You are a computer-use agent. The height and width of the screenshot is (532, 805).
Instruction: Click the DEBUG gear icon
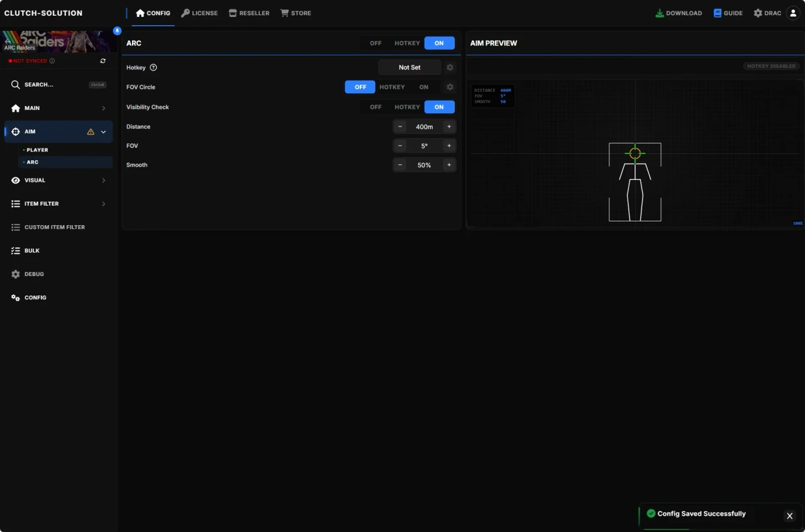(x=16, y=274)
